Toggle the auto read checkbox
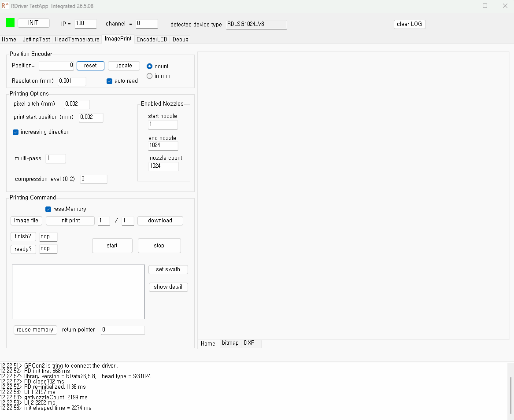Image resolution: width=514 pixels, height=420 pixels. click(x=110, y=81)
